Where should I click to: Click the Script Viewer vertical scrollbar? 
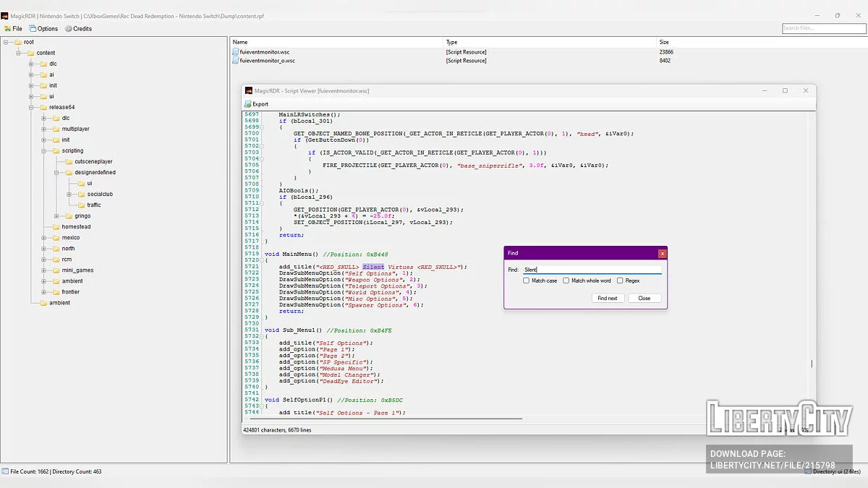[812, 364]
